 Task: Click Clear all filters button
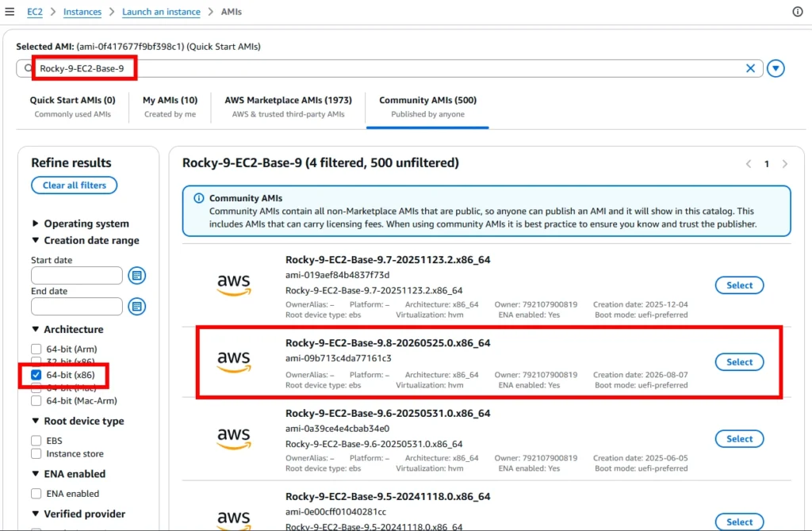74,185
